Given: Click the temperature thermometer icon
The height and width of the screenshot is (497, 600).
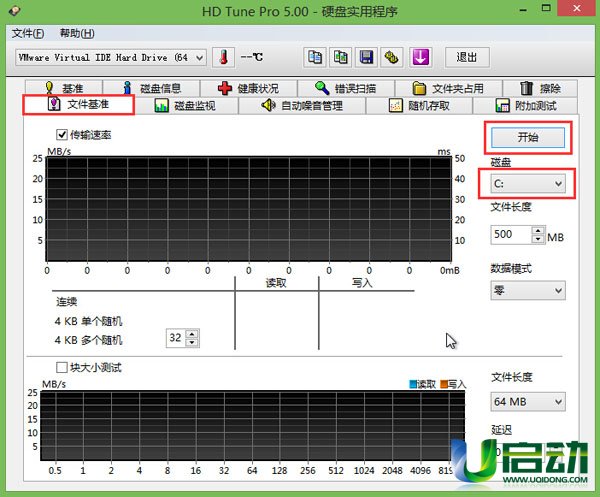Looking at the screenshot, I should 224,57.
